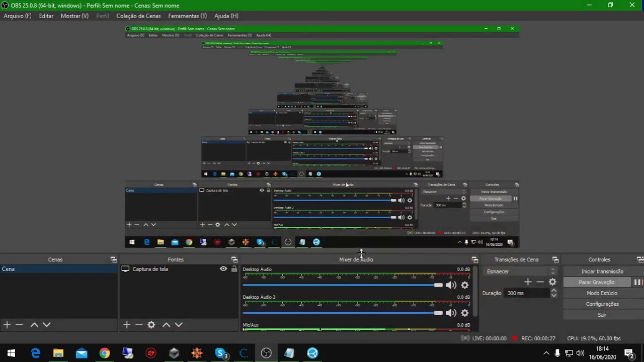
Task: Open the Windows Start menu
Action: click(x=11, y=353)
